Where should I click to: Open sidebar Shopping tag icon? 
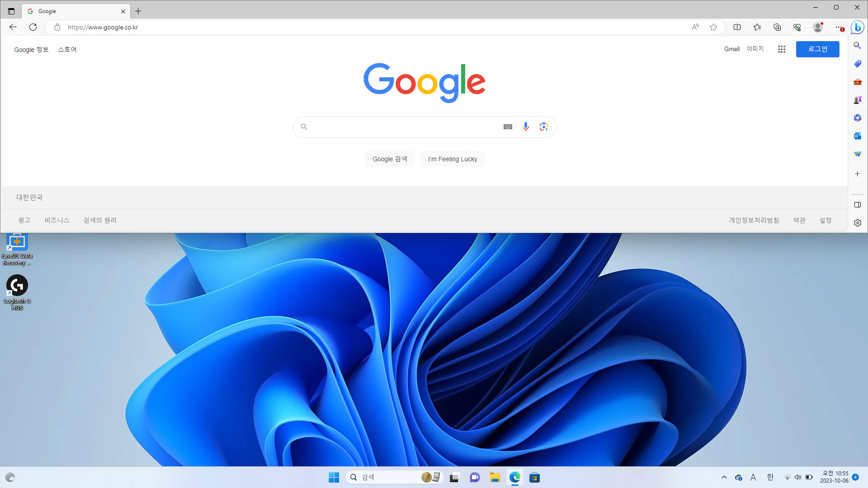click(857, 64)
